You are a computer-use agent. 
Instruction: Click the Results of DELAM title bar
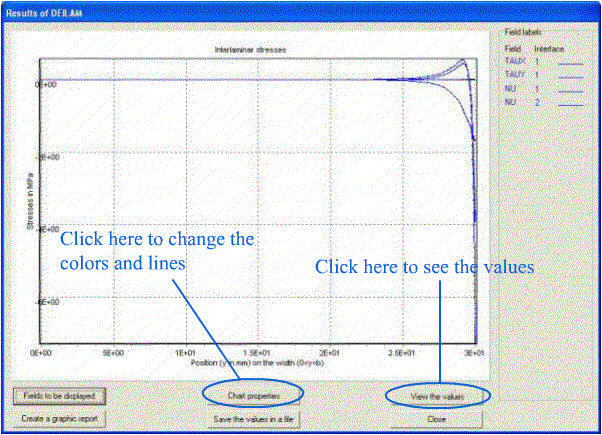[300, 8]
